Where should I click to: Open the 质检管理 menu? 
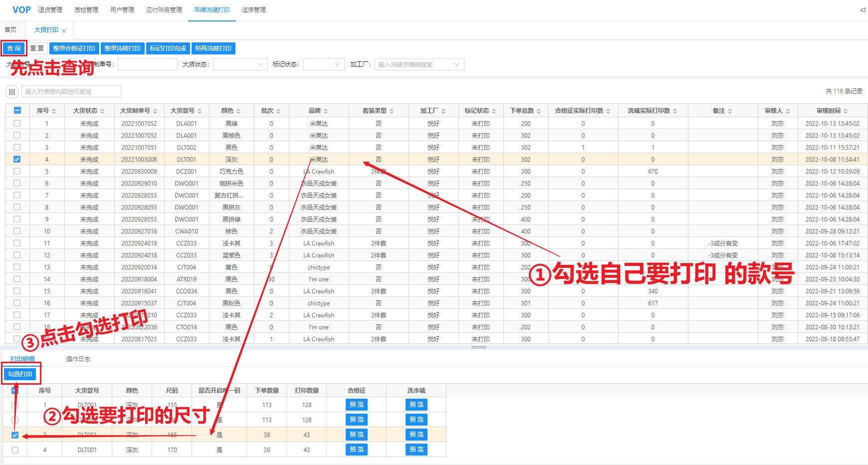point(86,10)
